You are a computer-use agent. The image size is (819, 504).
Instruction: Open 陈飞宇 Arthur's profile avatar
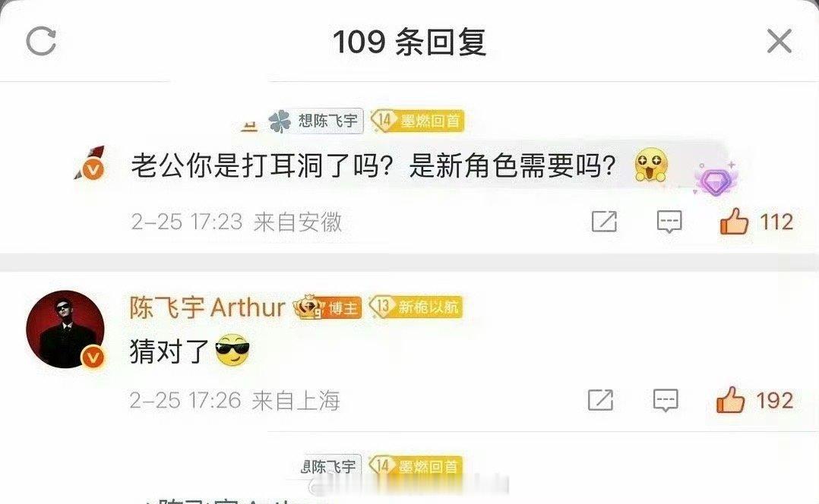point(65,329)
